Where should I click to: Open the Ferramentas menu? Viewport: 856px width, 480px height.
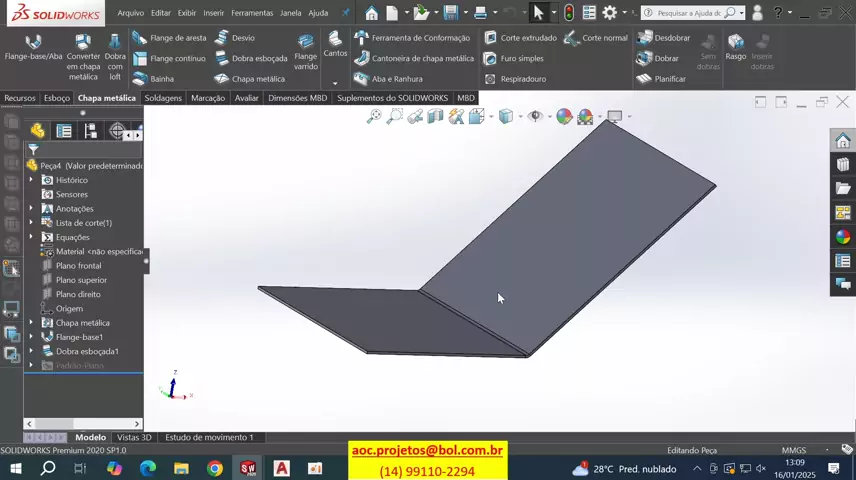coord(252,13)
